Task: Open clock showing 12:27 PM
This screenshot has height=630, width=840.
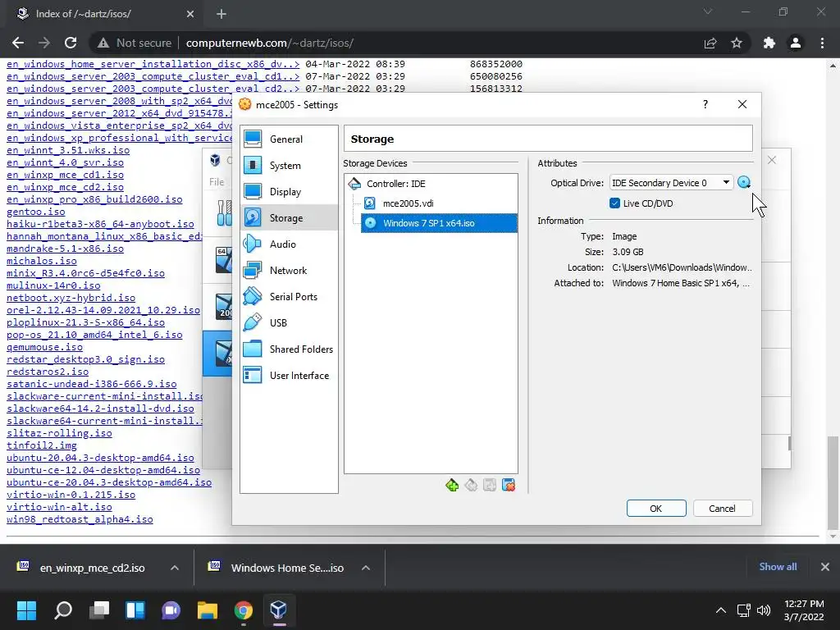Action: [x=804, y=610]
